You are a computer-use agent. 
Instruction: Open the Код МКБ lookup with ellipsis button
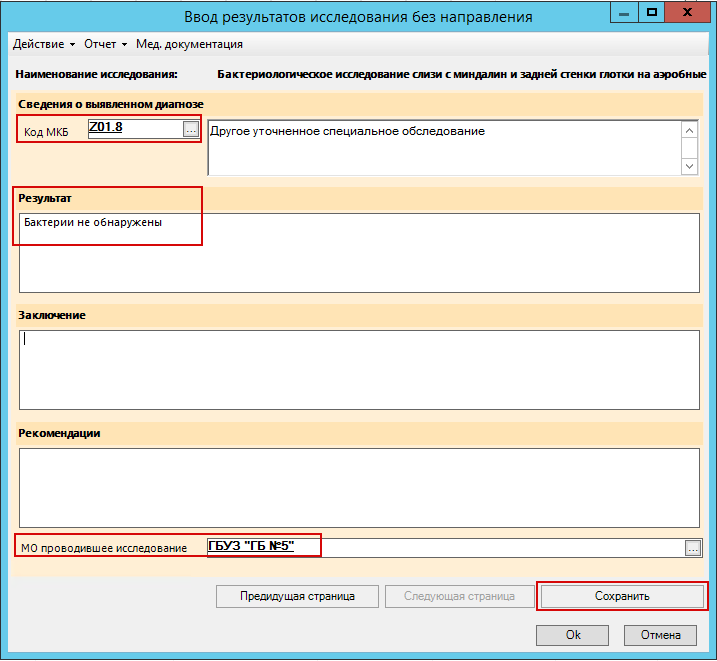point(190,129)
